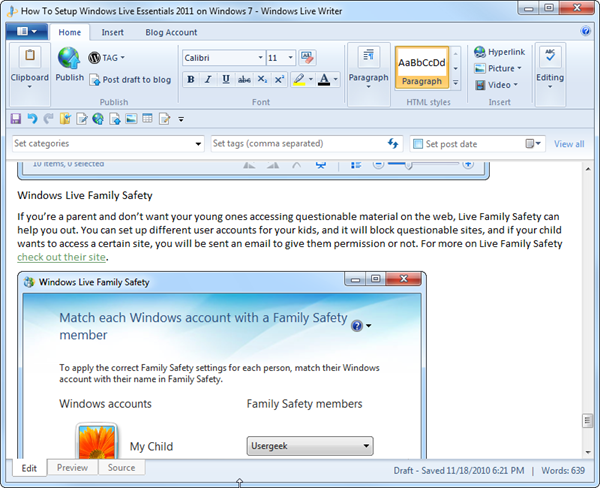Apply bold formatting to text
Image resolution: width=600 pixels, height=488 pixels.
point(191,79)
